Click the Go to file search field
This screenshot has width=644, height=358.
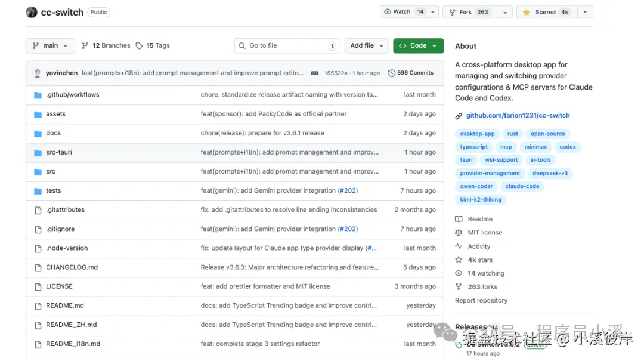point(287,45)
